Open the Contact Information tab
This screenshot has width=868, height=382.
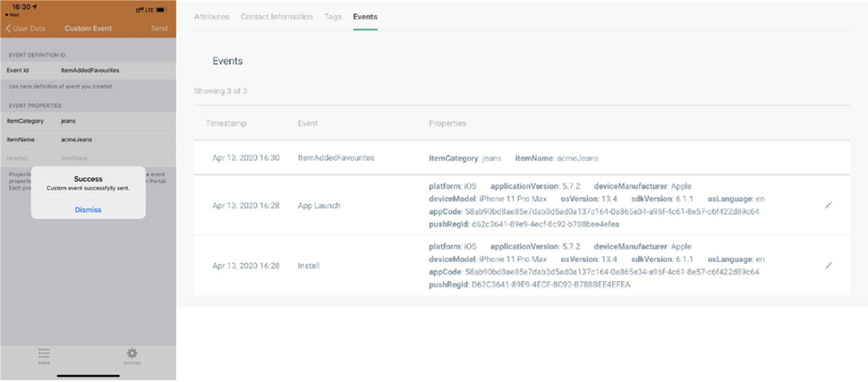(277, 17)
